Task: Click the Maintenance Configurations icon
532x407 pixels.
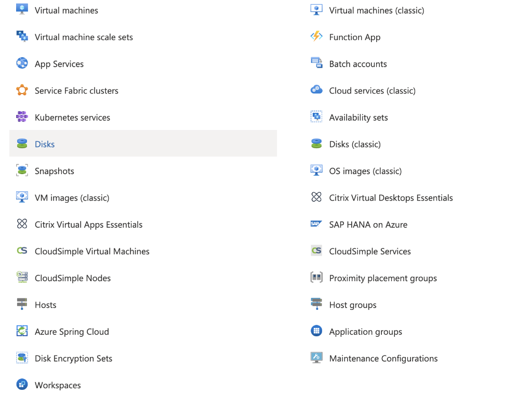Action: tap(316, 358)
